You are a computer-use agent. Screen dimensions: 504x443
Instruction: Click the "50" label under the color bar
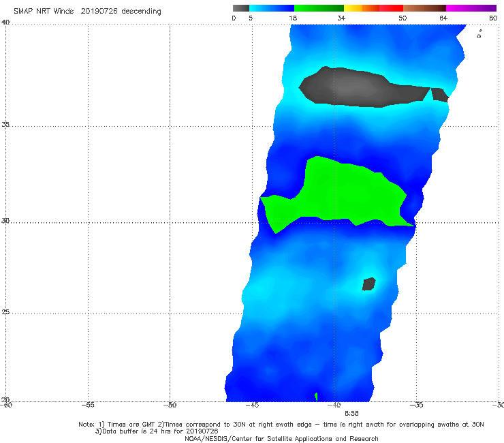403,18
